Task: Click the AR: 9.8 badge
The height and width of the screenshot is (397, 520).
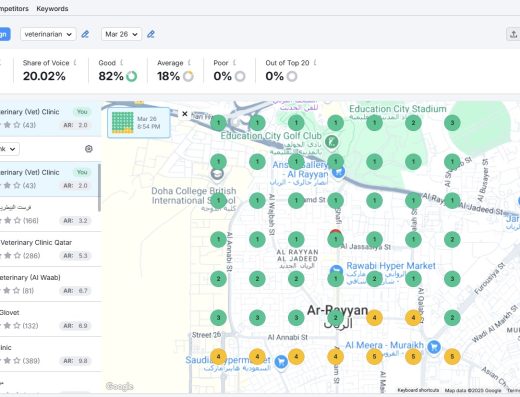Action: click(75, 361)
